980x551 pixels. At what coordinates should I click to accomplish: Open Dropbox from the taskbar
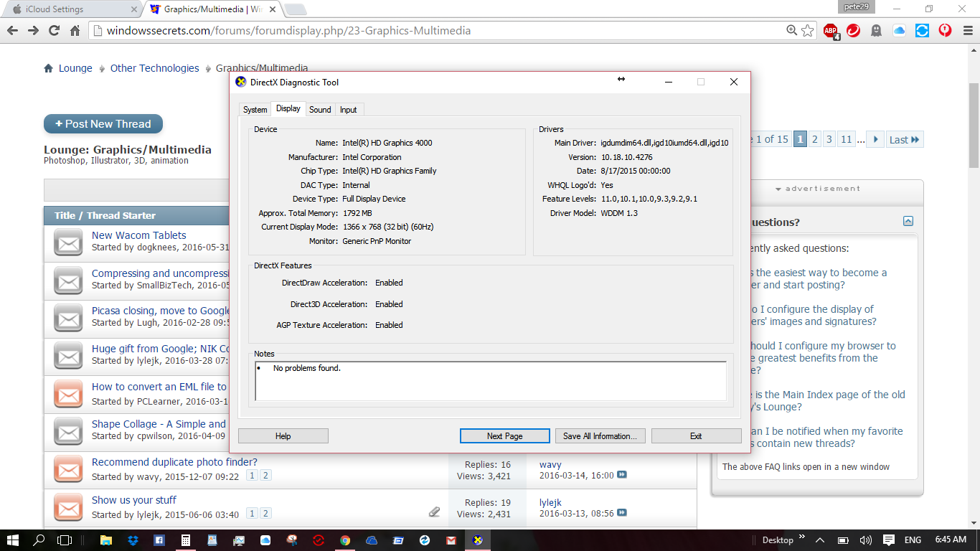(x=133, y=540)
